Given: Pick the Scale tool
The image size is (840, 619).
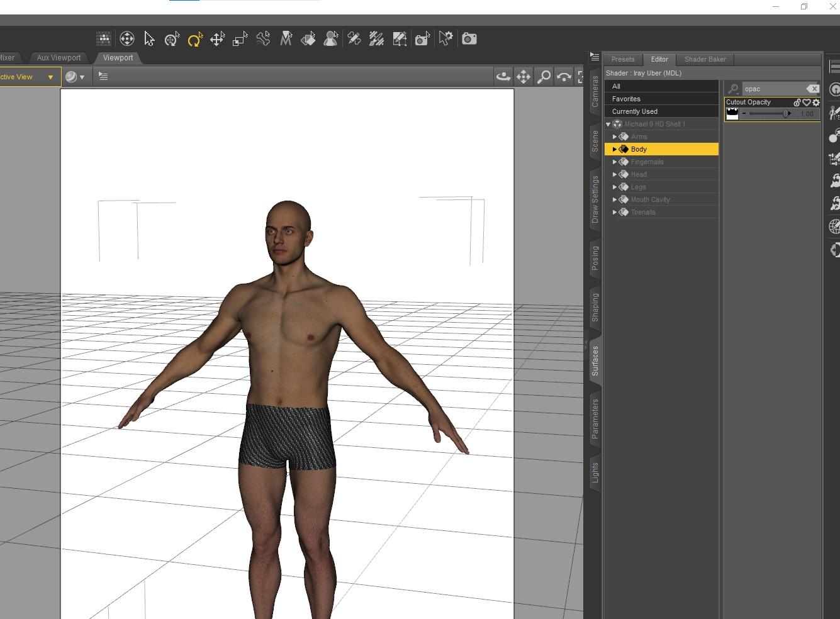Looking at the screenshot, I should (240, 39).
